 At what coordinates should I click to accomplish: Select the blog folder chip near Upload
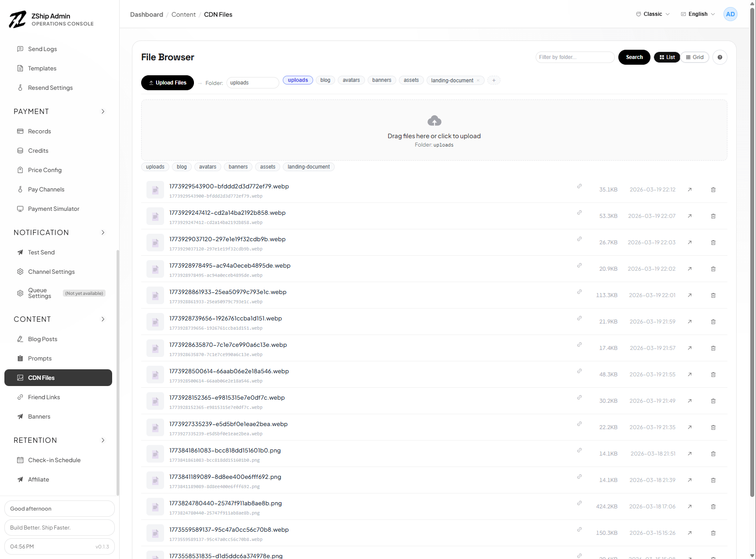point(325,80)
